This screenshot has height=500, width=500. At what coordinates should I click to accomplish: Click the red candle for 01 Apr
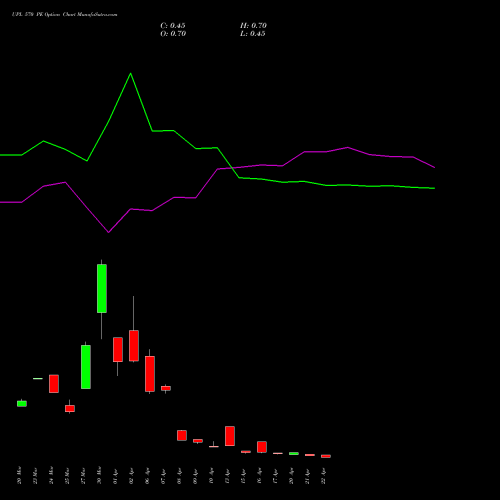pos(118,349)
